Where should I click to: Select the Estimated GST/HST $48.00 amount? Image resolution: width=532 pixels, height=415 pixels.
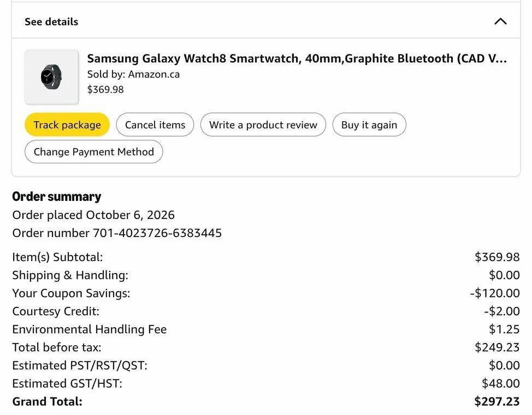501,383
